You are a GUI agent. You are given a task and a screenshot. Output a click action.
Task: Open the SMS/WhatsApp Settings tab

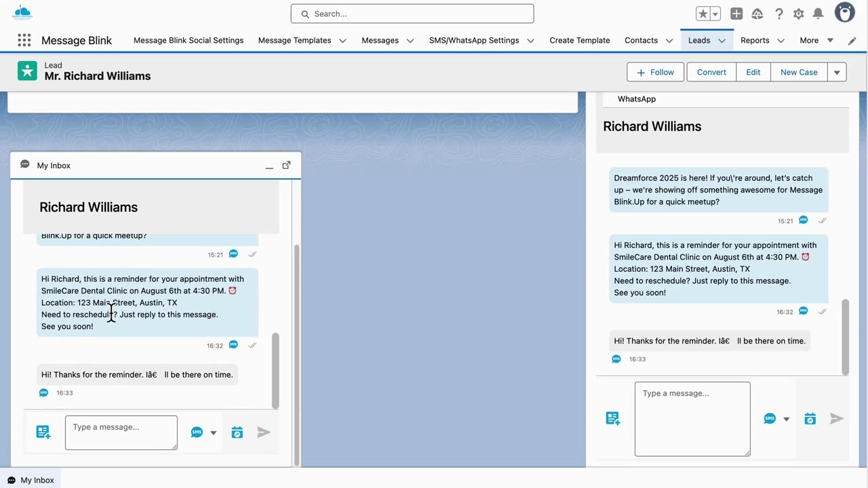point(474,41)
